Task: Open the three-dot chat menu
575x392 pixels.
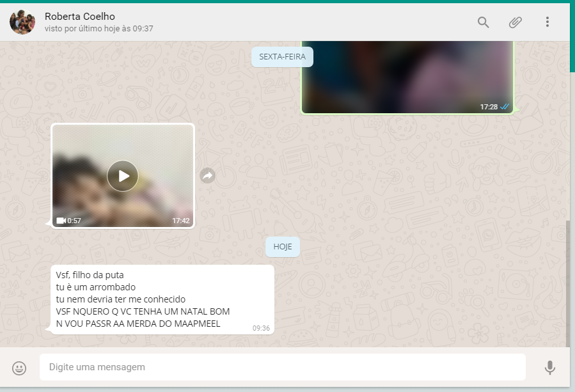Action: tap(547, 22)
